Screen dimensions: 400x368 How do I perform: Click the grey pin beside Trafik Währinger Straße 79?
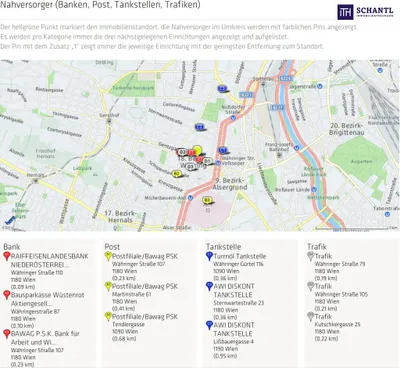311,256
